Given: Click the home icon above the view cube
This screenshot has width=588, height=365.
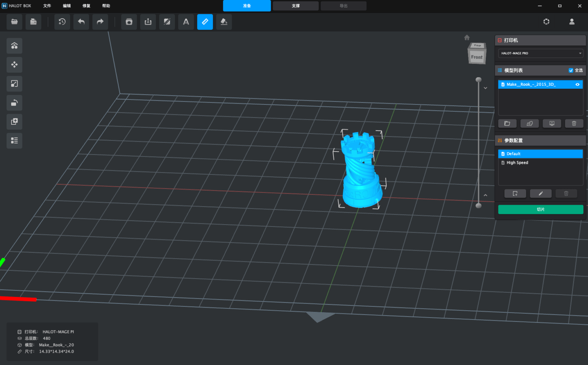Looking at the screenshot, I should point(467,37).
